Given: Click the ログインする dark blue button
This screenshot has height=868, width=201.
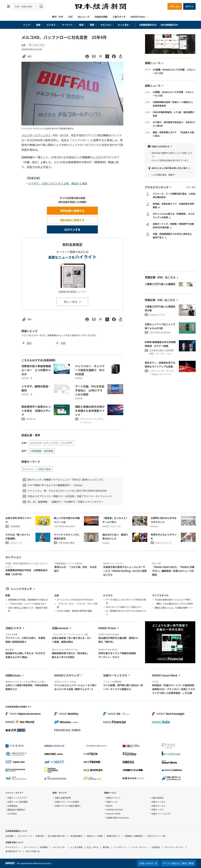Looking at the screenshot, I should [72, 229].
